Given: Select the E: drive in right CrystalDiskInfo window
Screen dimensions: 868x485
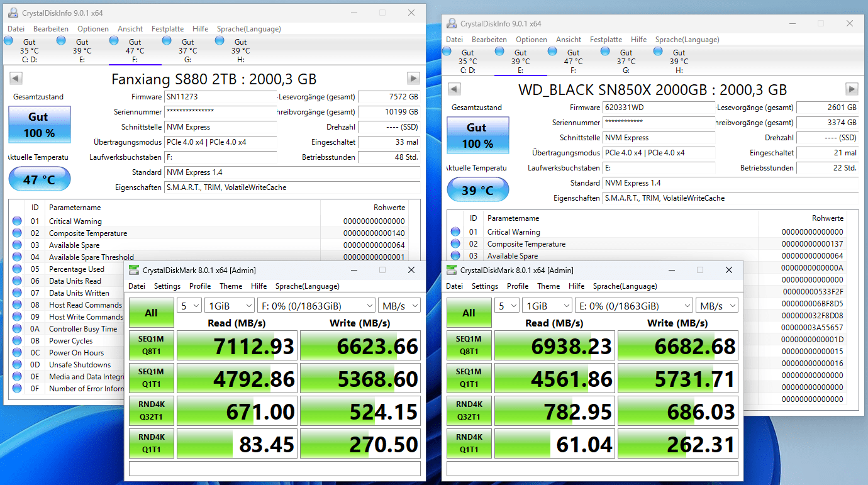Looking at the screenshot, I should click(x=520, y=61).
